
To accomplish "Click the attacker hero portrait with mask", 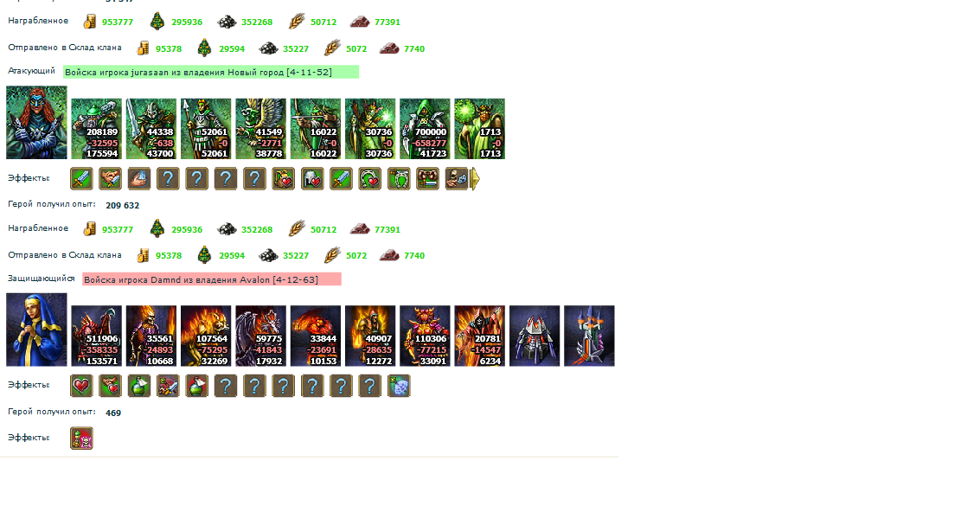I will click(36, 123).
